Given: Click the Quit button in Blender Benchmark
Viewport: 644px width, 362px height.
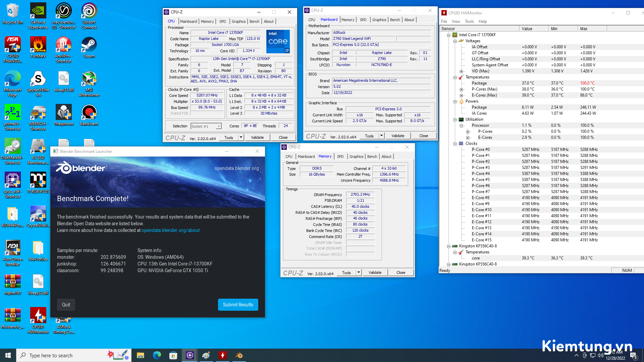Looking at the screenshot, I should click(66, 305).
